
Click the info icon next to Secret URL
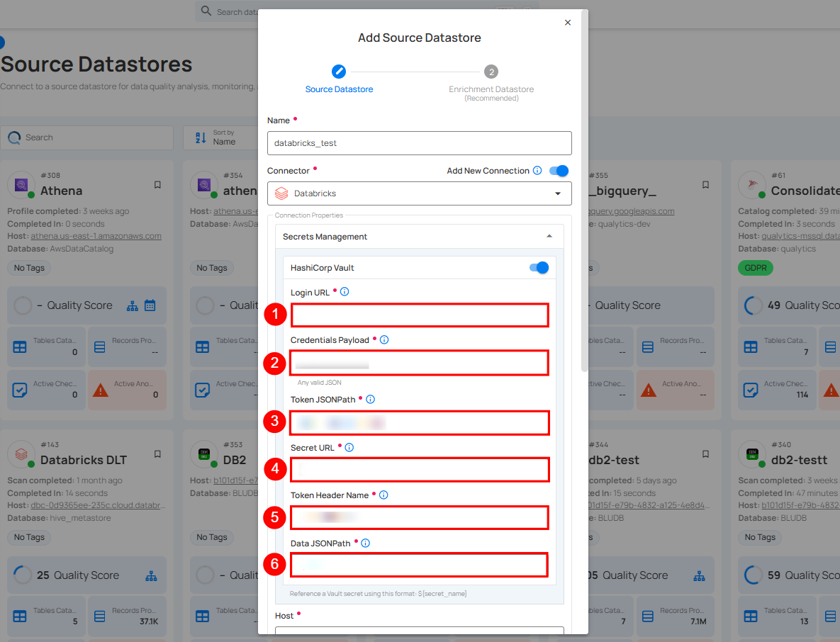349,448
